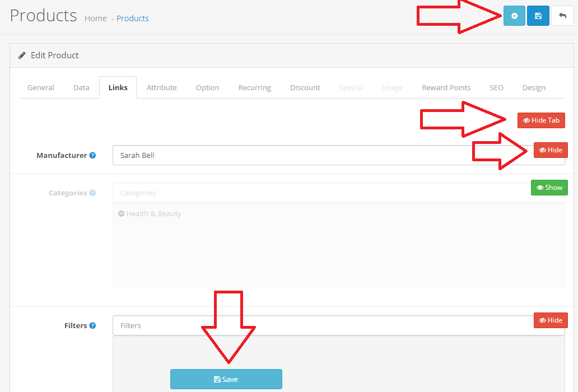The image size is (578, 392).
Task: Open the Attribute tab
Action: tap(161, 88)
